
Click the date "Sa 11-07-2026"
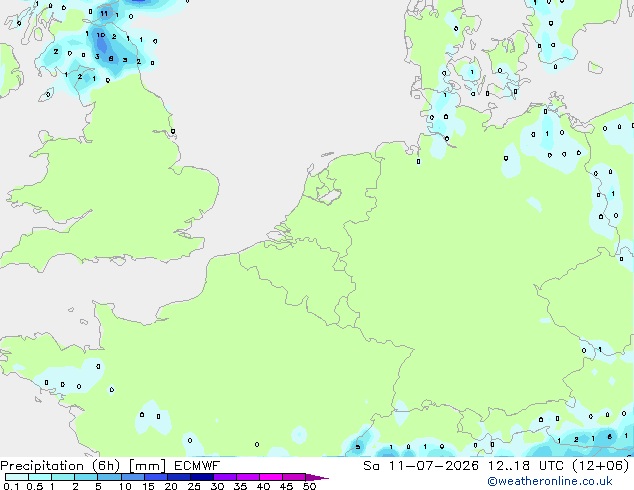click(x=421, y=466)
